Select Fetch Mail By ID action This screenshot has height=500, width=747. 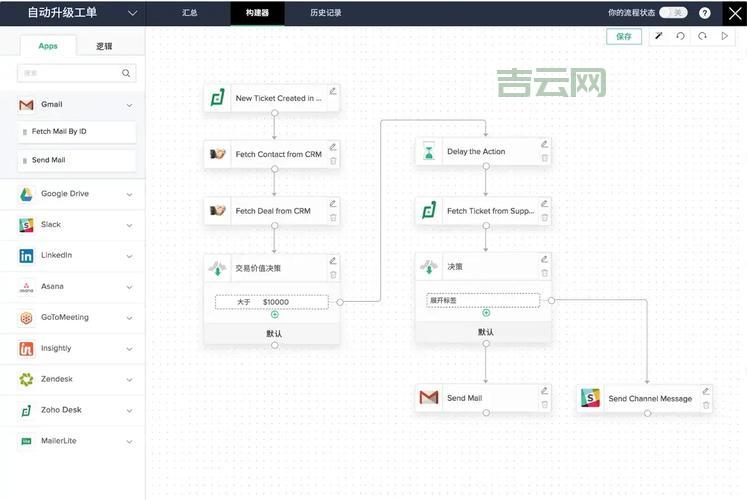77,132
